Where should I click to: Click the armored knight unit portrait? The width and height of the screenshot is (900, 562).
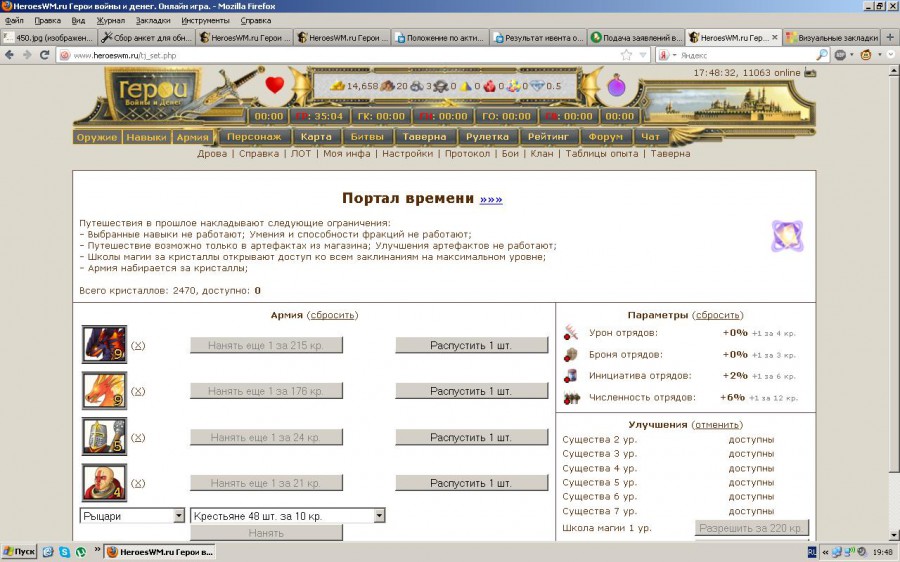pos(104,437)
